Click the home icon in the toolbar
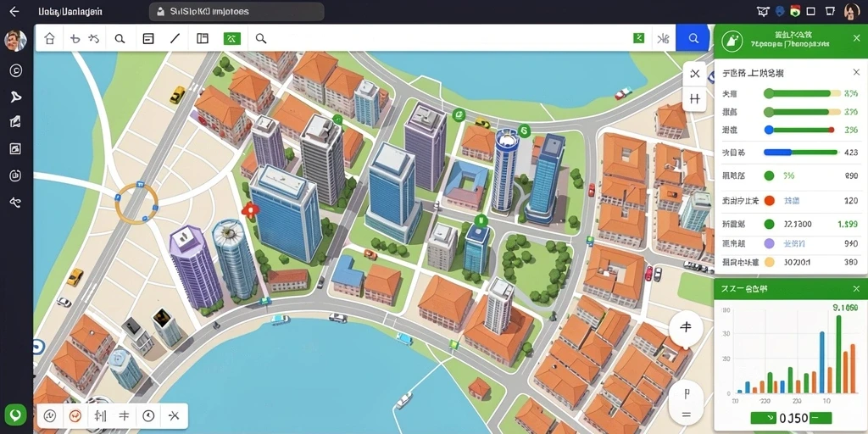The width and height of the screenshot is (868, 434). 50,39
